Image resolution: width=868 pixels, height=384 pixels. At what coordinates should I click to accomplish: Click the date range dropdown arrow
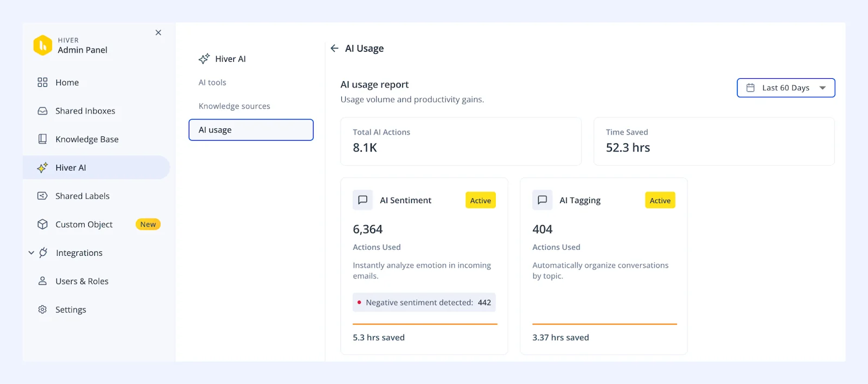coord(822,88)
